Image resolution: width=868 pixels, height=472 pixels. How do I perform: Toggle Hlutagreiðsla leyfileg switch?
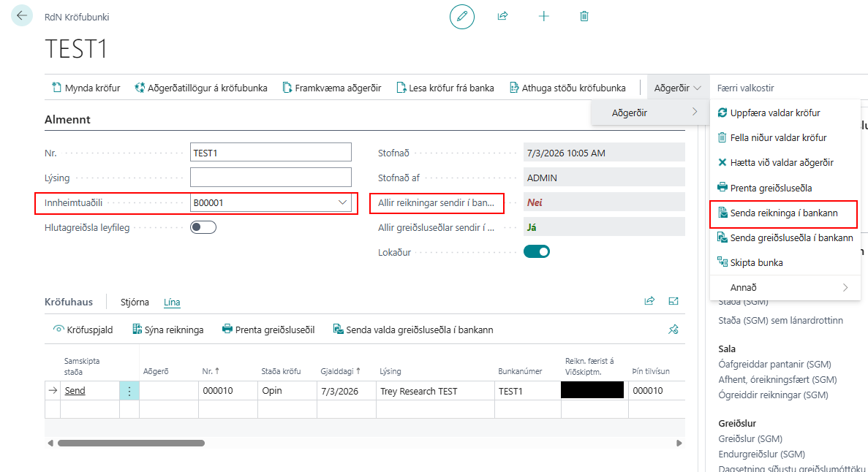[203, 227]
